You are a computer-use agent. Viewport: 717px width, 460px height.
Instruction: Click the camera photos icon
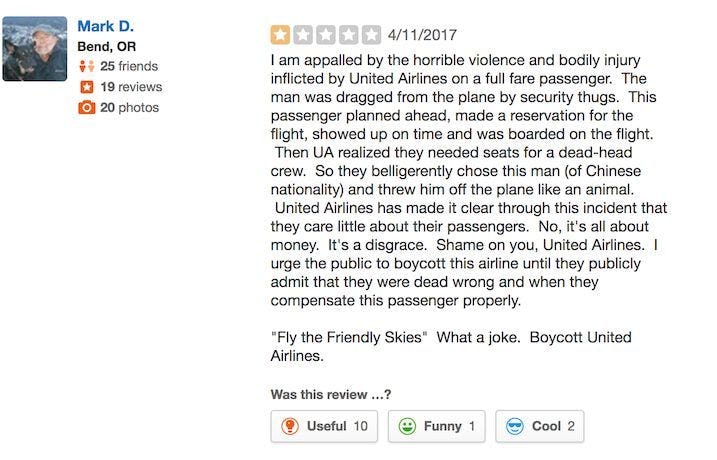87,108
